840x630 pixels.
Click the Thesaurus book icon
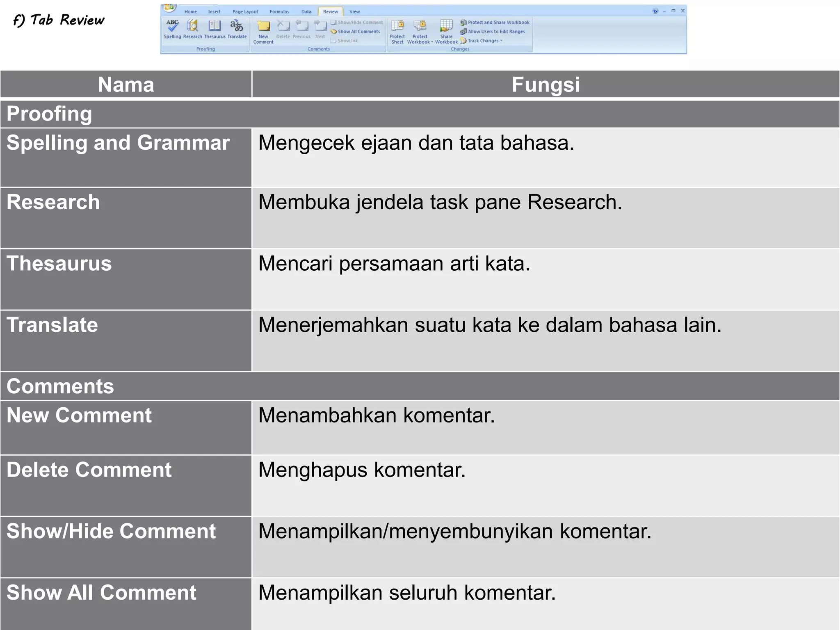215,26
